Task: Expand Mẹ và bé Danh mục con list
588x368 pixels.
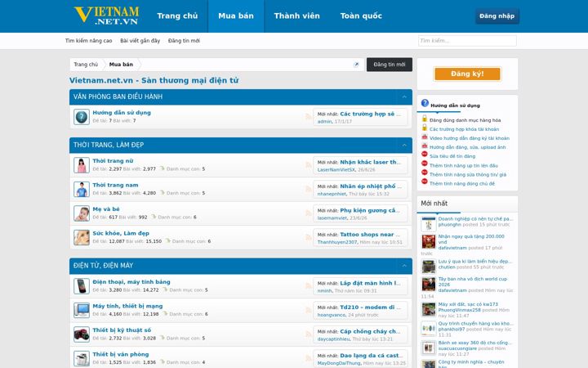Action: point(174,217)
